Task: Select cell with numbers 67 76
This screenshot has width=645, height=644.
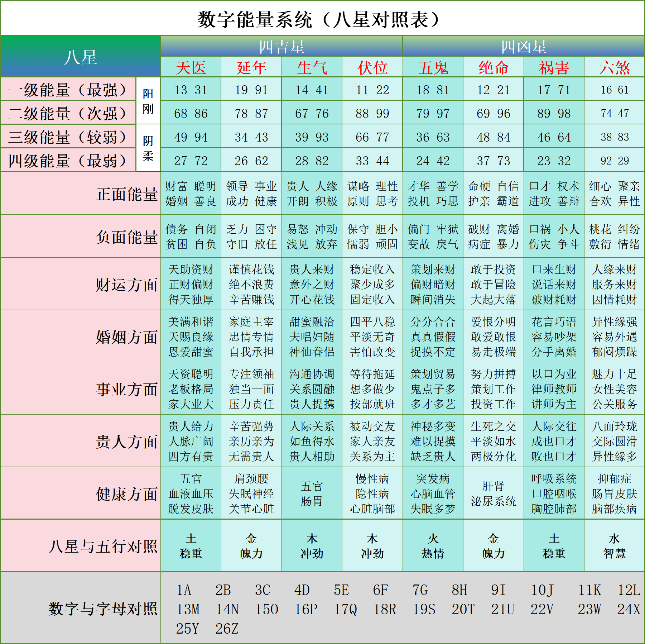Action: coord(312,113)
